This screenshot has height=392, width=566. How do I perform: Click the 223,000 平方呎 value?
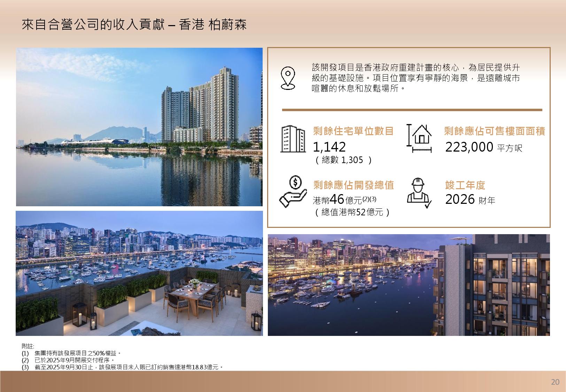[x=483, y=147]
